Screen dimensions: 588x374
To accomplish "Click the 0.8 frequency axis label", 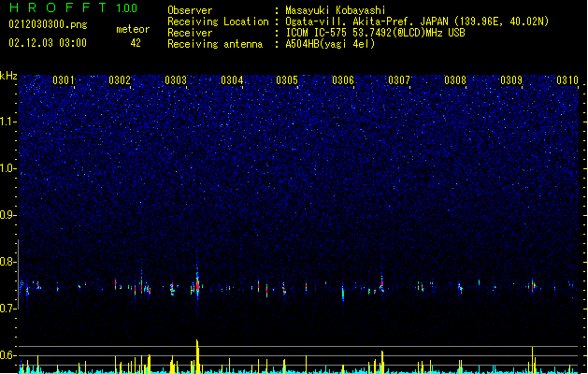I will 8,262.
